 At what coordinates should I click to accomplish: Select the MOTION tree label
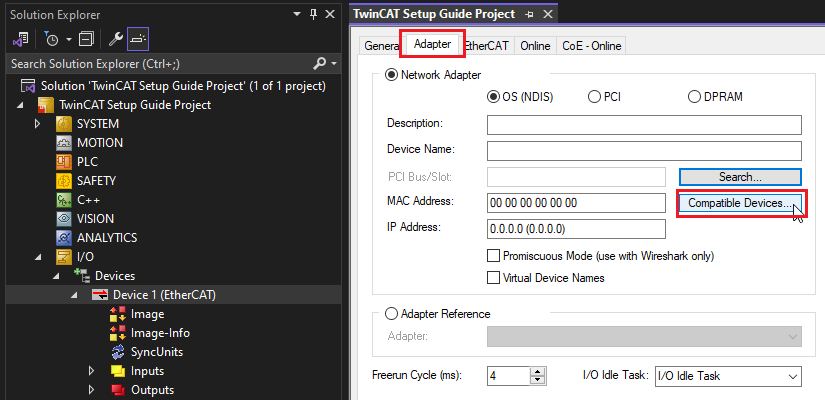pos(100,143)
